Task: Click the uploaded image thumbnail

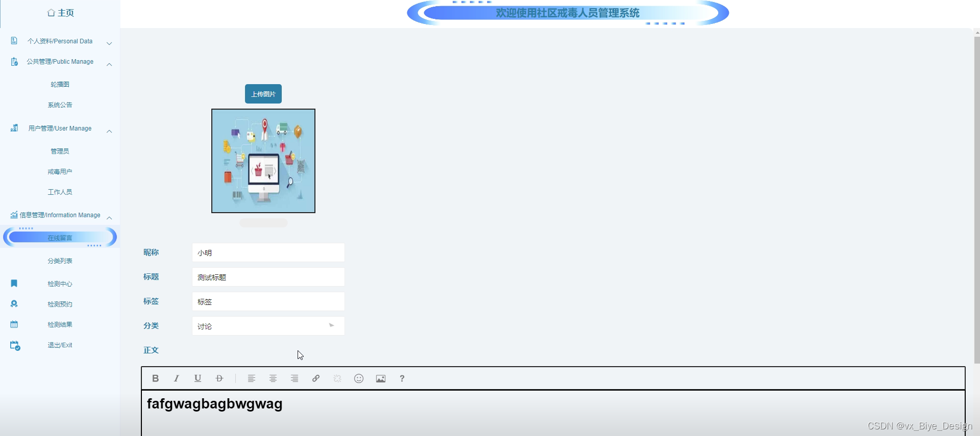Action: 263,161
